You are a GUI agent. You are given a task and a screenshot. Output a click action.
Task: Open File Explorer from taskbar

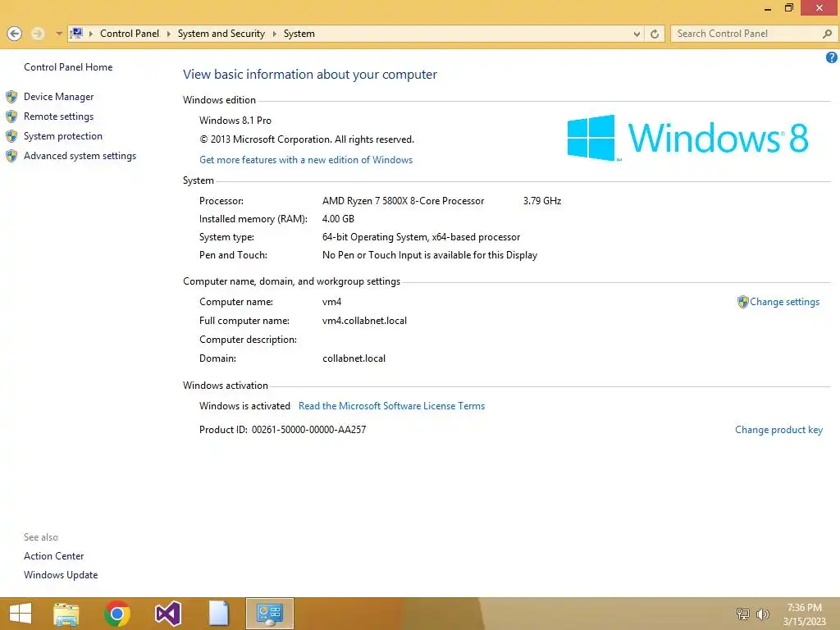pyautogui.click(x=66, y=614)
